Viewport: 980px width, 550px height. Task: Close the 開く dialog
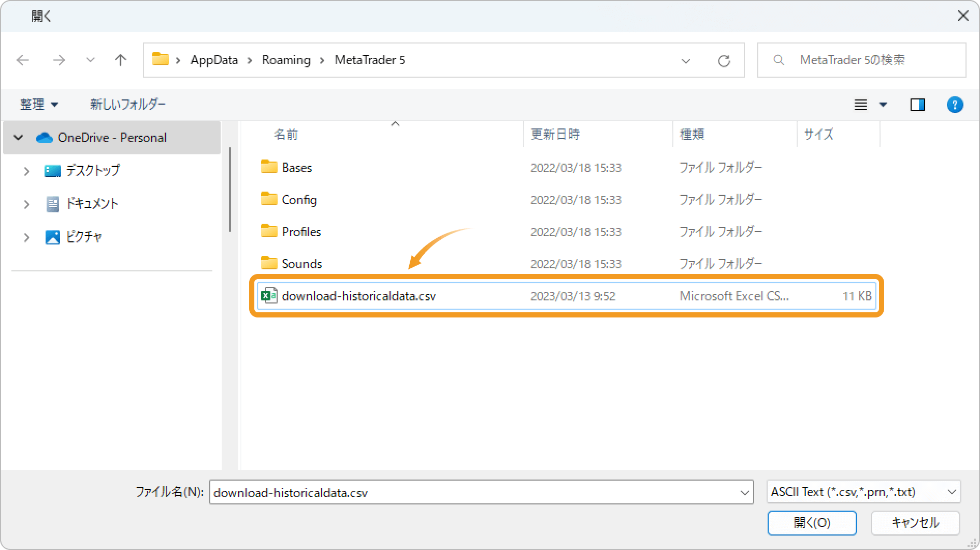[x=963, y=16]
